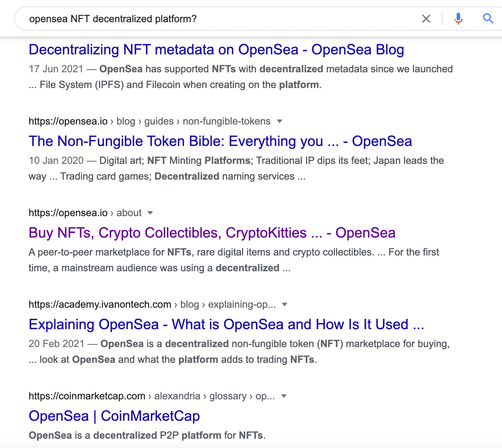Image resolution: width=502 pixels, height=448 pixels.
Task: Open 'The Non-Fungible Token Bible' result
Action: coord(220,141)
